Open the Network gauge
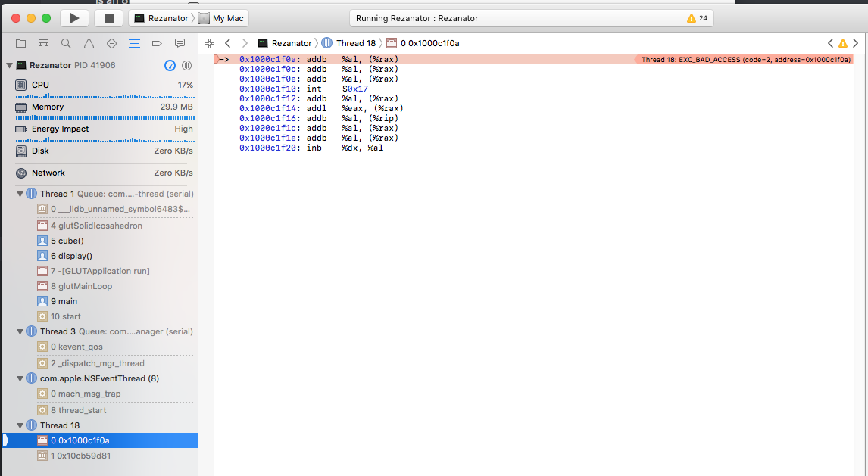The image size is (868, 476). pyautogui.click(x=104, y=173)
